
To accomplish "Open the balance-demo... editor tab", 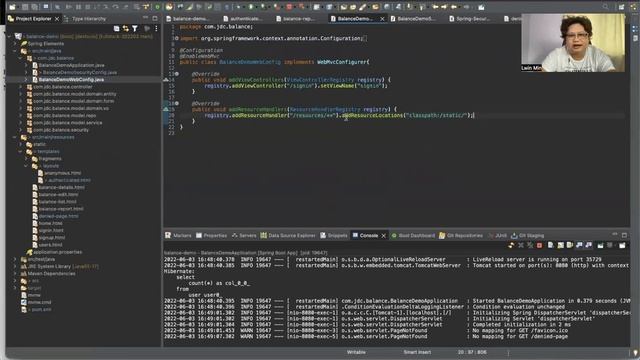I will [x=189, y=19].
